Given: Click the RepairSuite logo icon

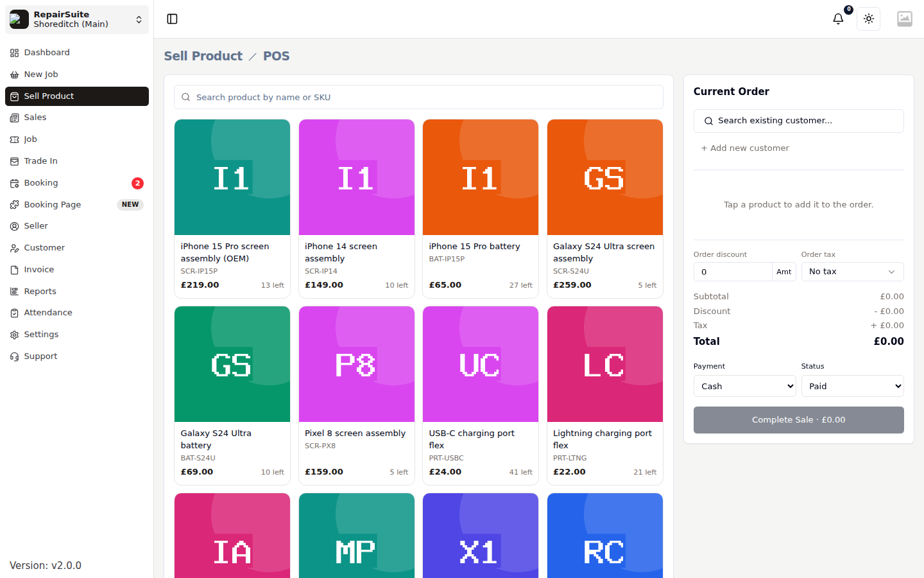Looking at the screenshot, I should click(x=19, y=19).
